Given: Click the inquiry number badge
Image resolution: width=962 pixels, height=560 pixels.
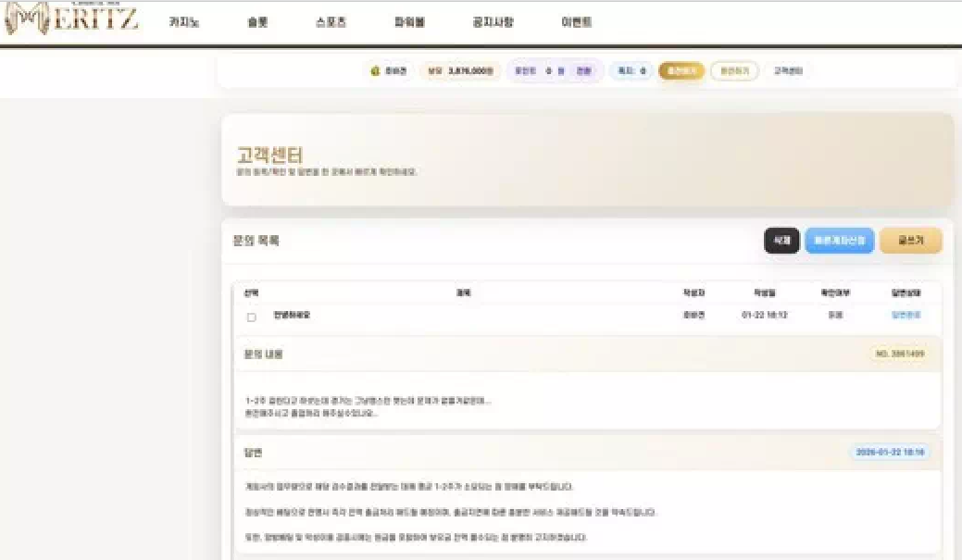Looking at the screenshot, I should [900, 354].
